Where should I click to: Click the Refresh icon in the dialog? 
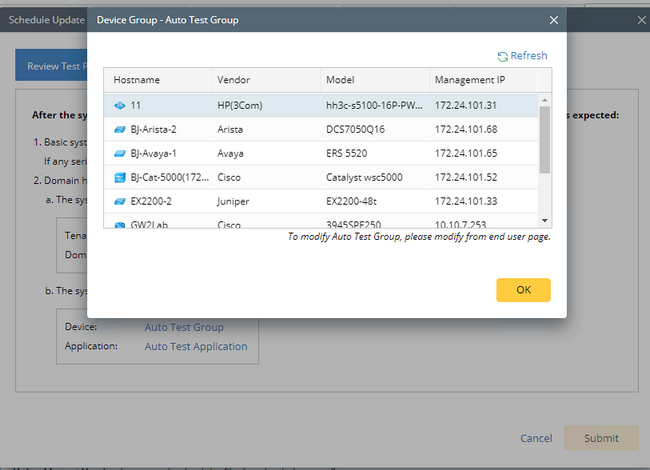click(x=503, y=57)
